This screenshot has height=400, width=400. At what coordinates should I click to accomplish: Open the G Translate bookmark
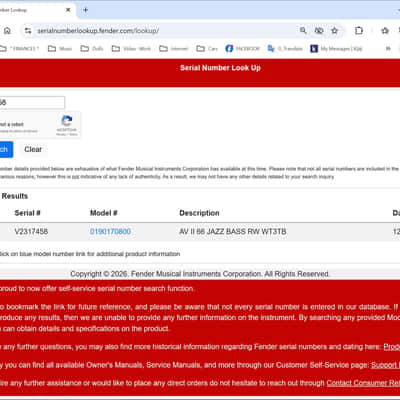point(285,49)
